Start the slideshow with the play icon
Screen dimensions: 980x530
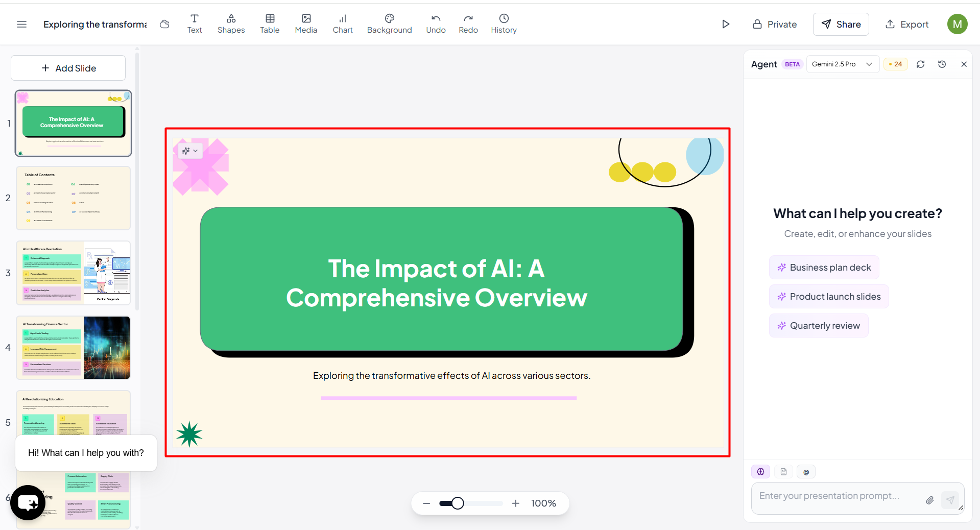click(725, 24)
